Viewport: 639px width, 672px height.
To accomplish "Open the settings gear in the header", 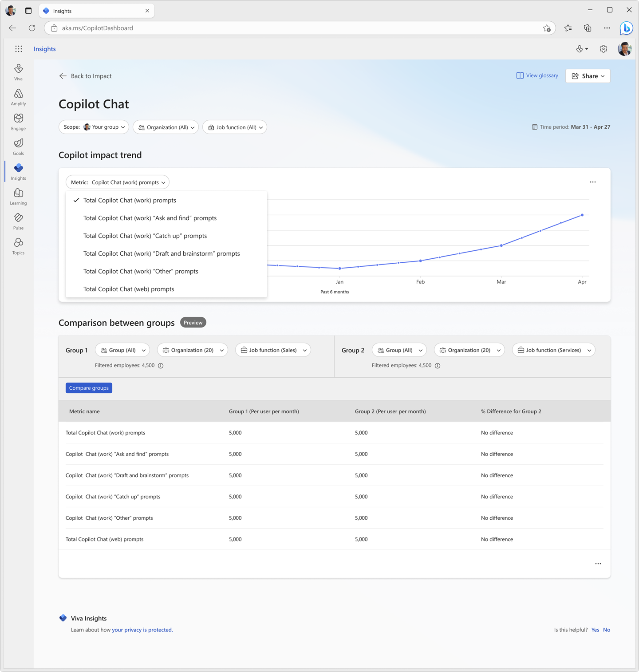I will [x=603, y=49].
